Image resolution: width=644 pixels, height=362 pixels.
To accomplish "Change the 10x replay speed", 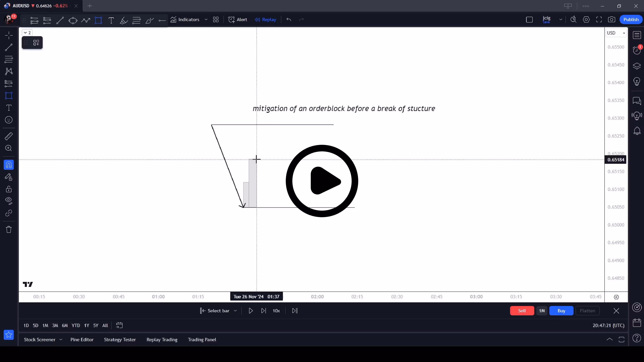I will pos(276,311).
